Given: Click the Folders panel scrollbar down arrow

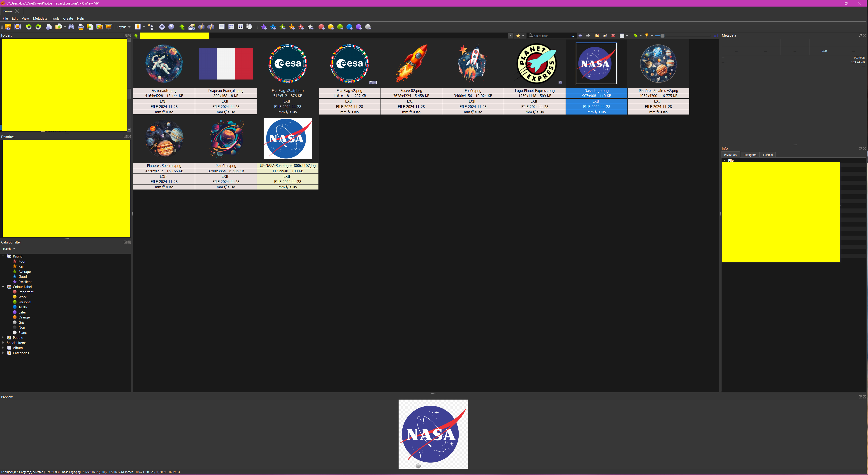Looking at the screenshot, I should point(129,130).
